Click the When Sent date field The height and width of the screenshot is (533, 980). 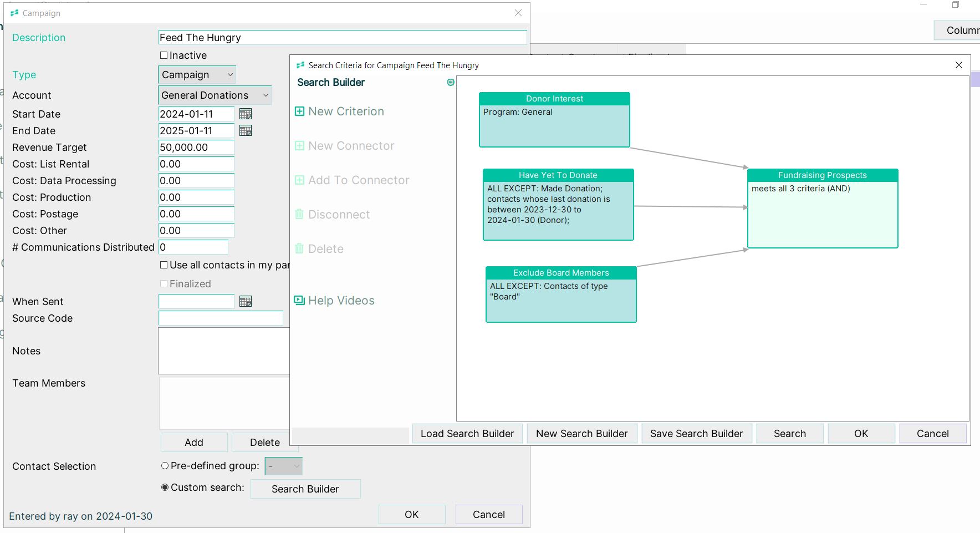click(x=196, y=302)
